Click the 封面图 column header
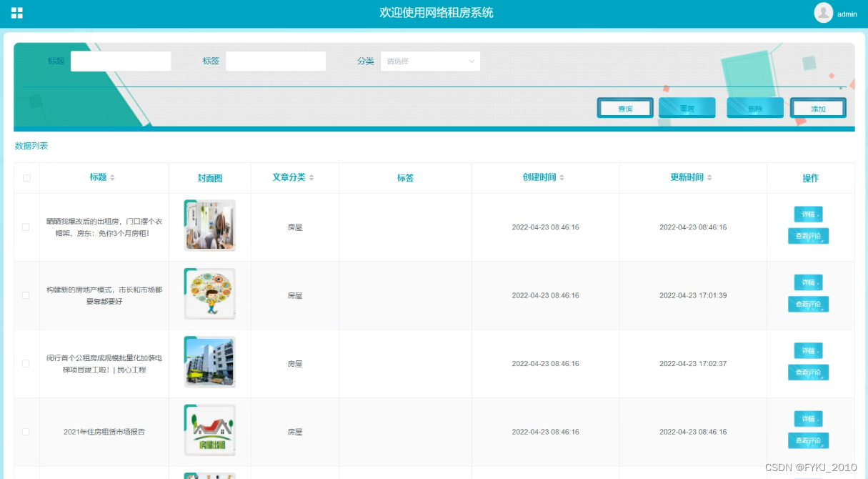This screenshot has height=479, width=868. 210,178
